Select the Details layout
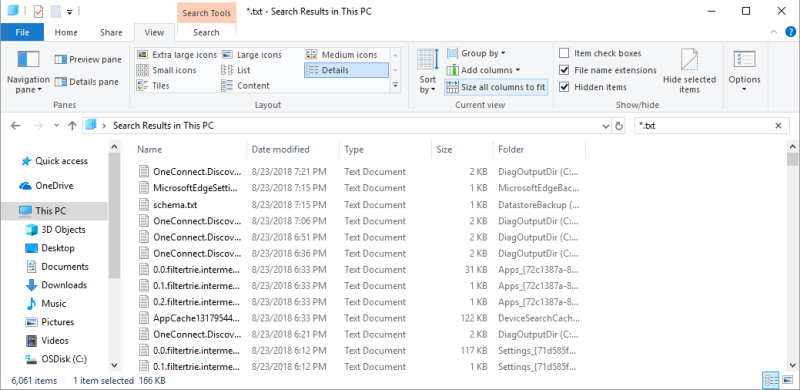 coord(346,70)
